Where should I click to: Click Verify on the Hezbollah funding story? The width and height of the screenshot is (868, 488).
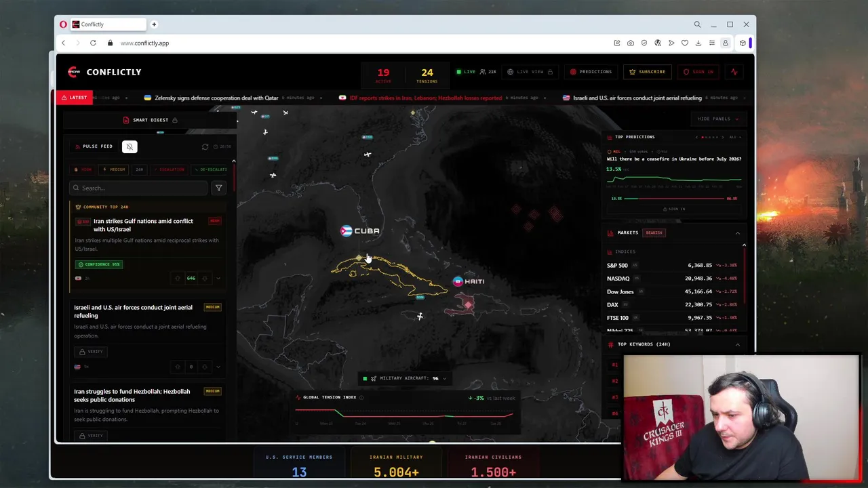[x=91, y=436]
